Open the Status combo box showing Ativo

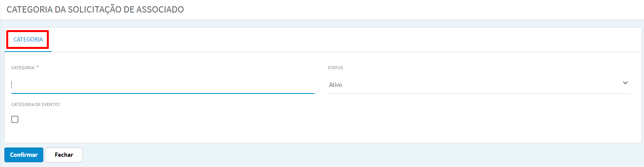click(479, 84)
